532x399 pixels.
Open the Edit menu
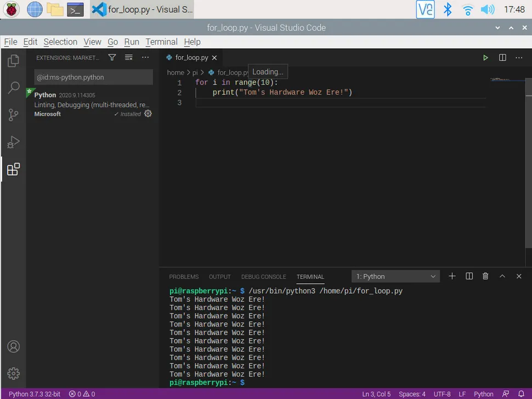[30, 42]
